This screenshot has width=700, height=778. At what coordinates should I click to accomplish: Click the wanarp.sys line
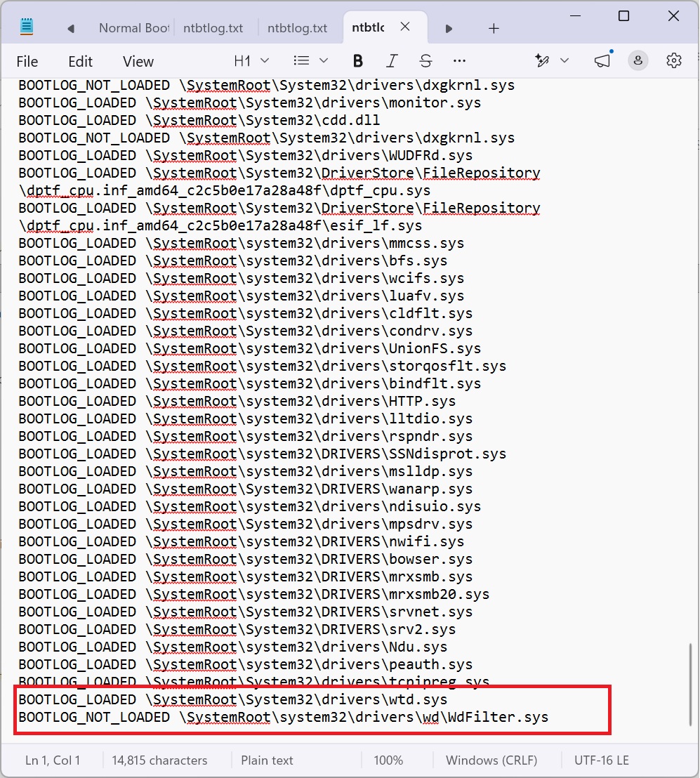(245, 489)
